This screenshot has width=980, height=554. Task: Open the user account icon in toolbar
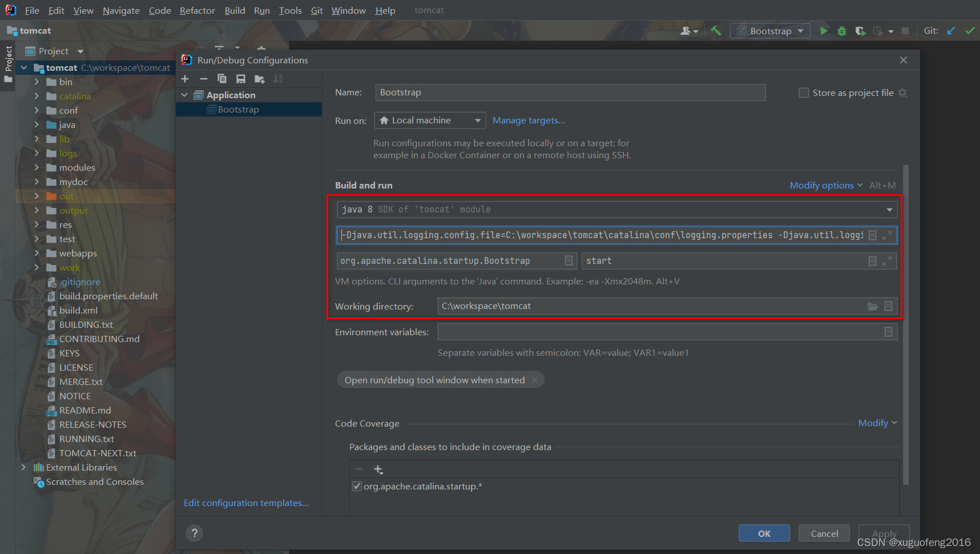pyautogui.click(x=689, y=31)
